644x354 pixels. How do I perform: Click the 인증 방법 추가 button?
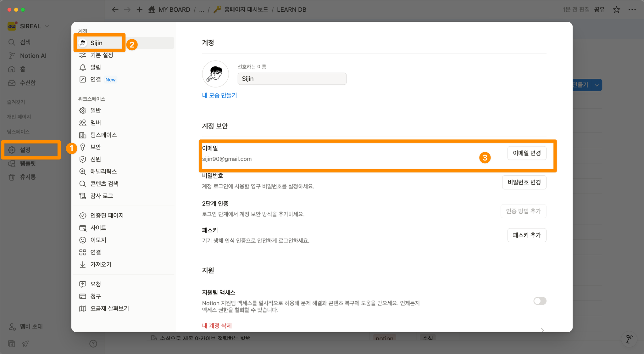523,211
